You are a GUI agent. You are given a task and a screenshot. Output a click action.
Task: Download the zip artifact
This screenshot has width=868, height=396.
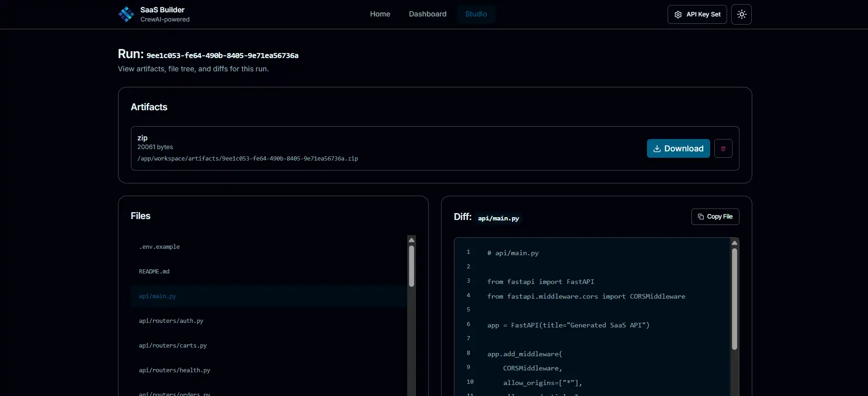pyautogui.click(x=678, y=149)
